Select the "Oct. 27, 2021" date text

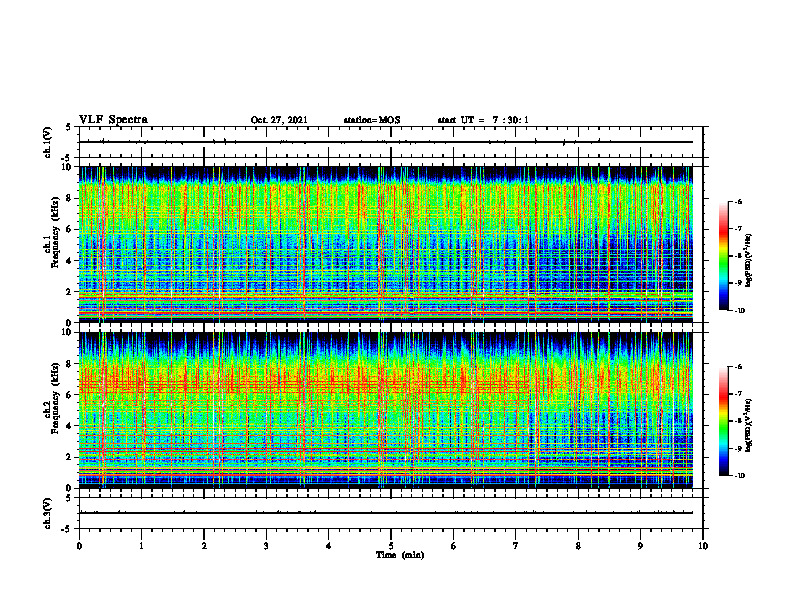[x=279, y=120]
